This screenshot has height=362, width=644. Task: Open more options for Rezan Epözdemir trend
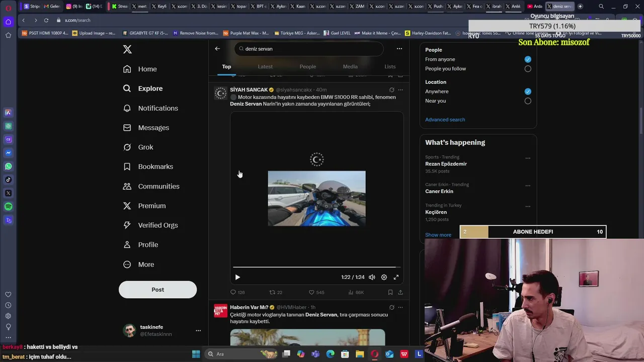pos(528,158)
